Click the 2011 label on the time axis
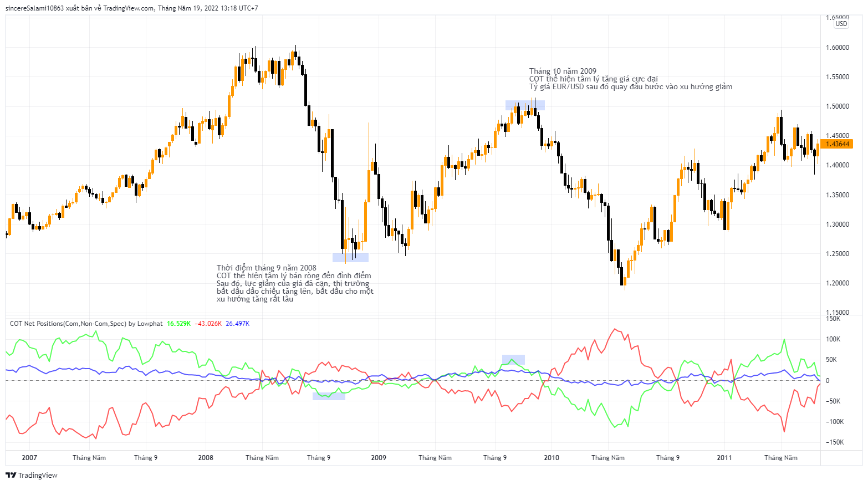The height and width of the screenshot is (485, 868). [724, 458]
